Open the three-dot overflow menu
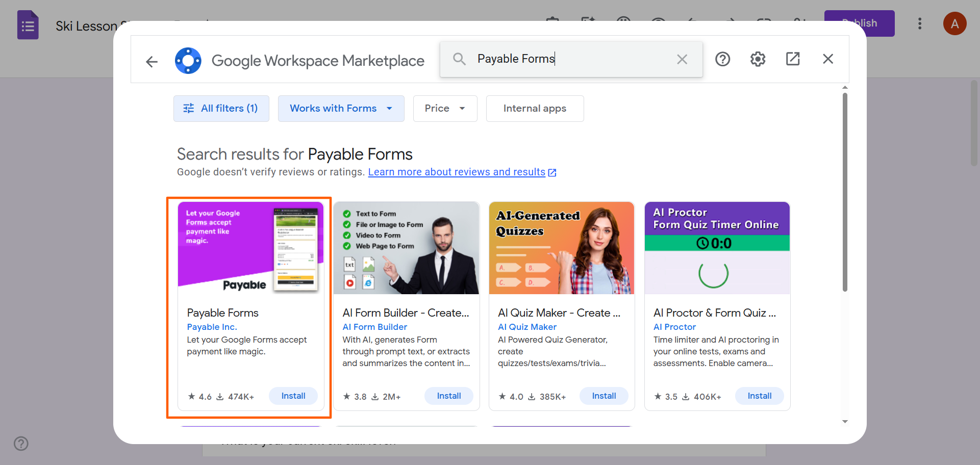 click(x=920, y=23)
